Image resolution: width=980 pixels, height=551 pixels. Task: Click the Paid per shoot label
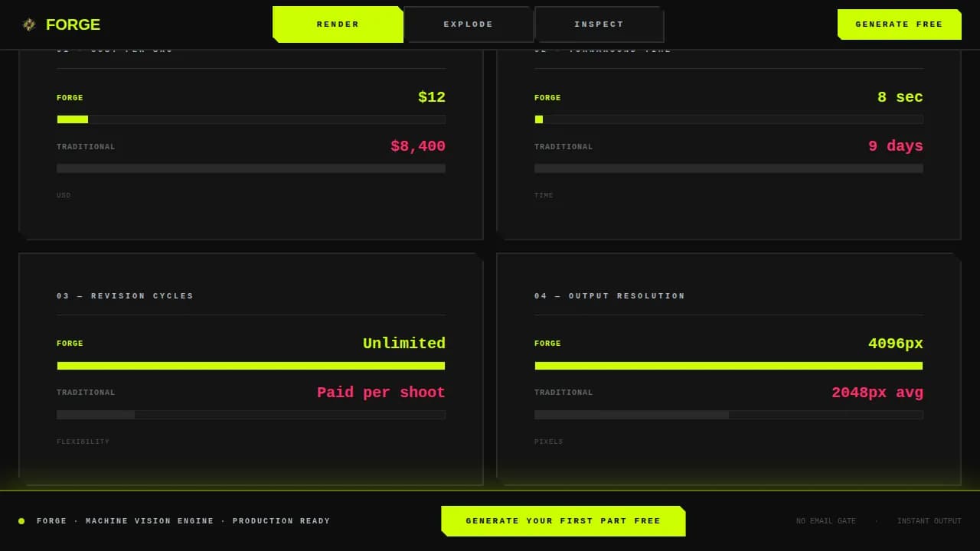(x=381, y=392)
